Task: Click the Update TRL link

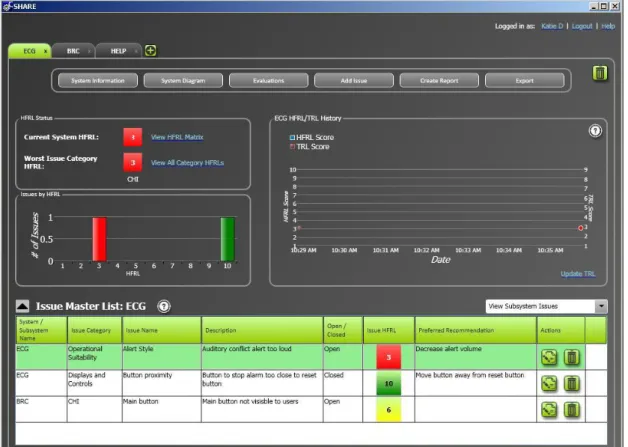Action: coord(578,274)
